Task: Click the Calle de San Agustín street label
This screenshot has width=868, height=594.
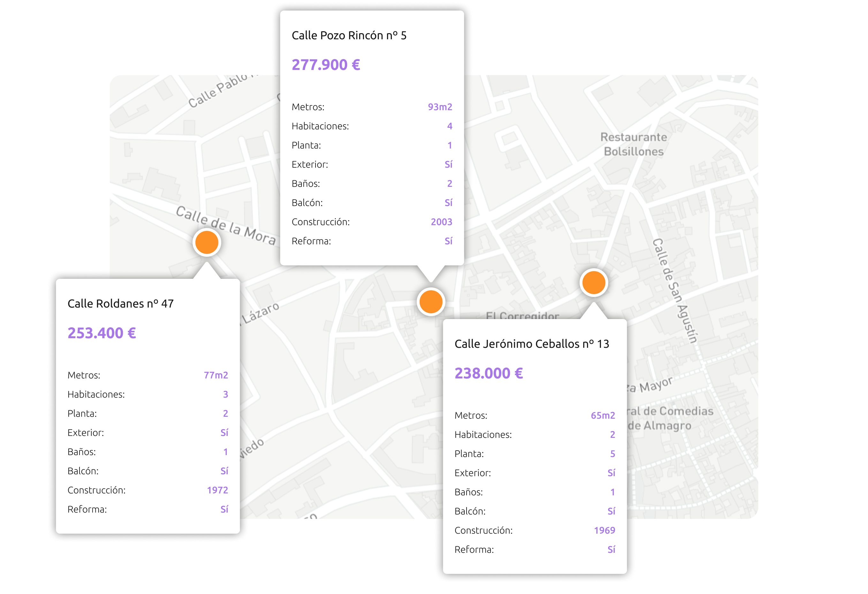Action: [x=675, y=291]
